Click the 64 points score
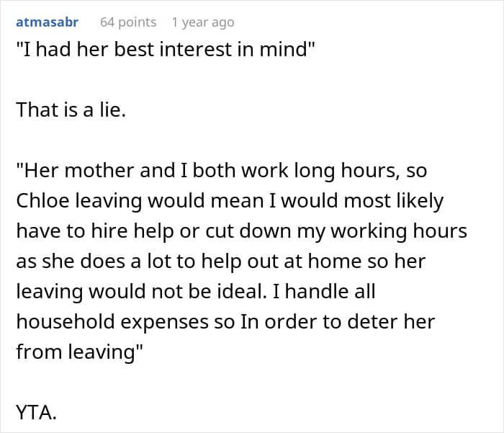Image resolution: width=504 pixels, height=433 pixels. [128, 22]
